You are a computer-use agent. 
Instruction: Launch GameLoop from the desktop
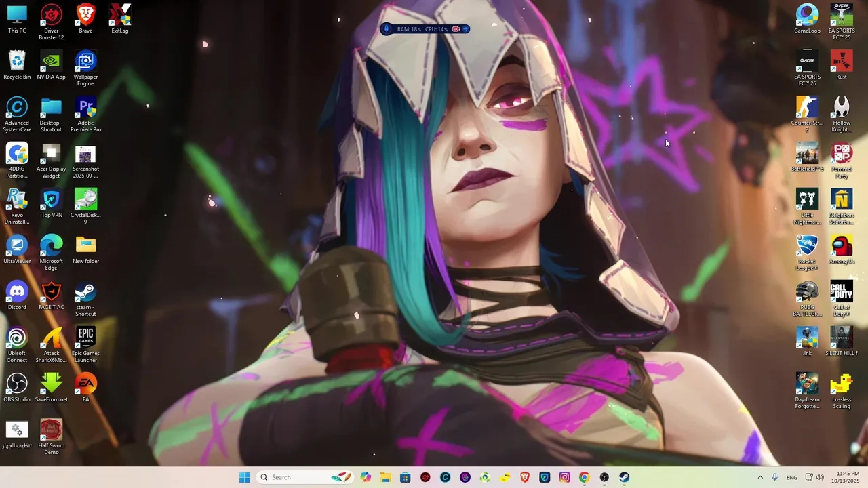(807, 19)
